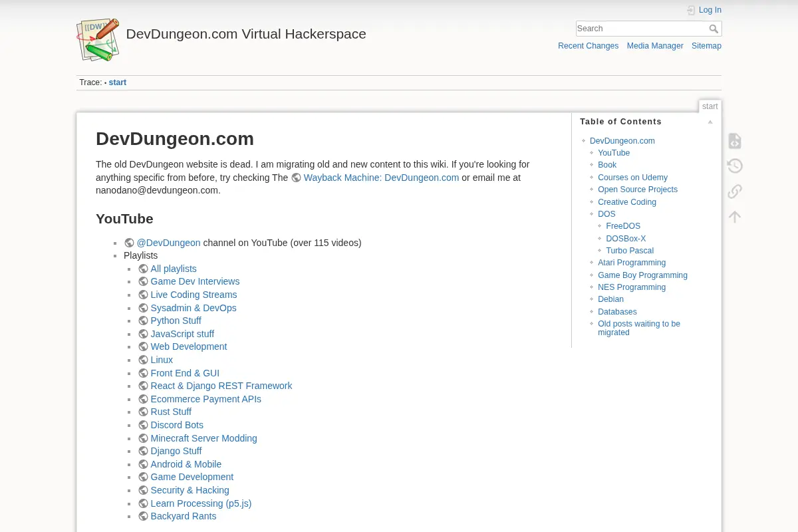
Task: Jump to Debian in Table of Contents
Action: [x=610, y=299]
